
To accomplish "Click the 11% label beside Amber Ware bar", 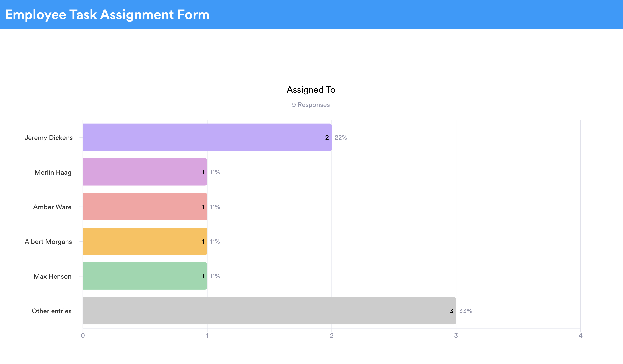I will (x=215, y=207).
